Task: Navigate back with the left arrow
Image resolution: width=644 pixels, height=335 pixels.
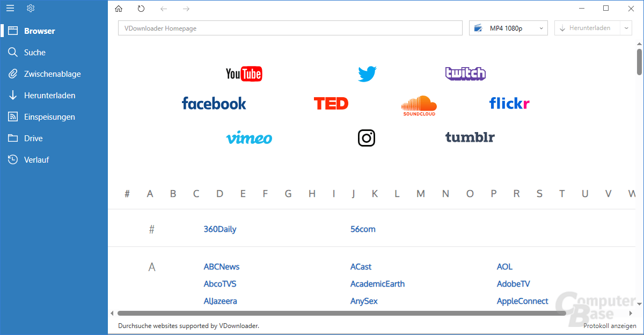Action: click(x=164, y=9)
